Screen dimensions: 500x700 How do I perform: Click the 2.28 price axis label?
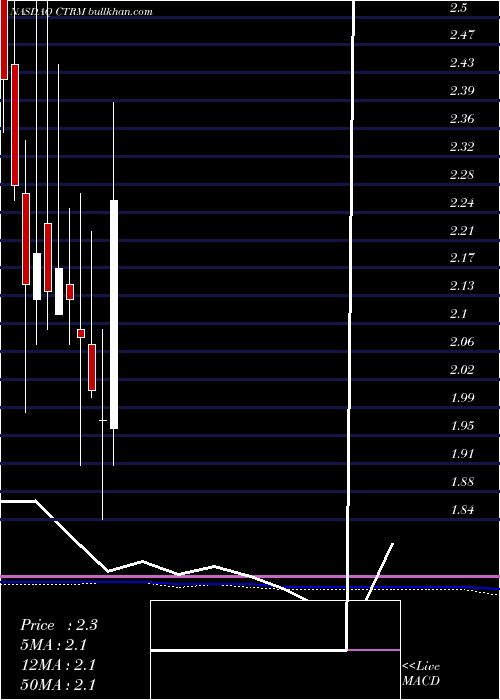462,175
